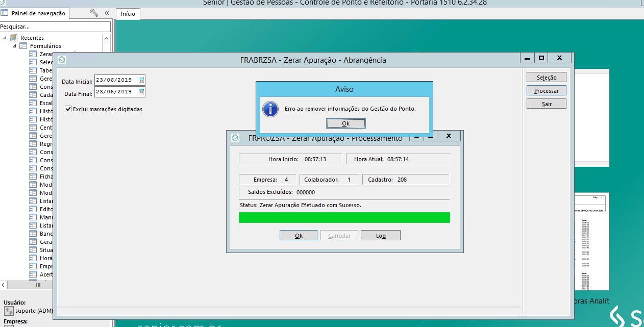Click the clock icon in Abrangência title bar
Viewport: 644px width, 327px height.
click(61, 60)
